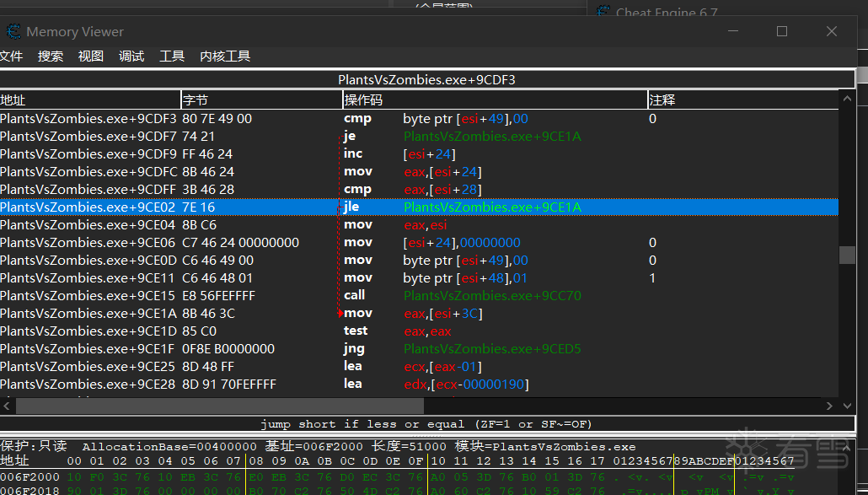
Task: Click disassembler scroll down arrow
Action: click(x=847, y=406)
